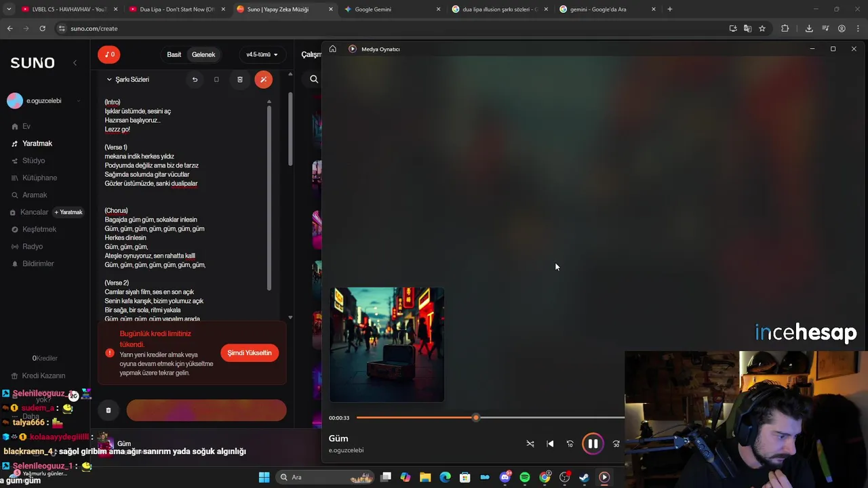868x488 pixels.
Task: Open browser downloads
Action: tap(809, 28)
